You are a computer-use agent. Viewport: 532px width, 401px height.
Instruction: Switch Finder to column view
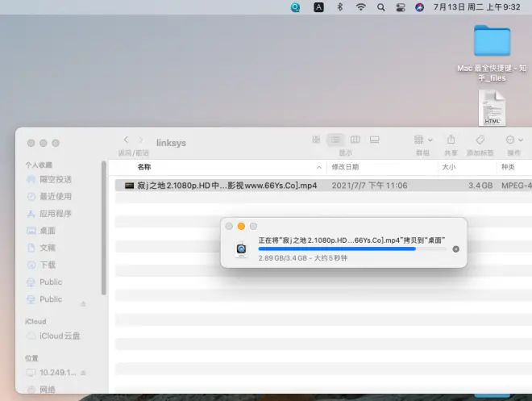click(355, 140)
